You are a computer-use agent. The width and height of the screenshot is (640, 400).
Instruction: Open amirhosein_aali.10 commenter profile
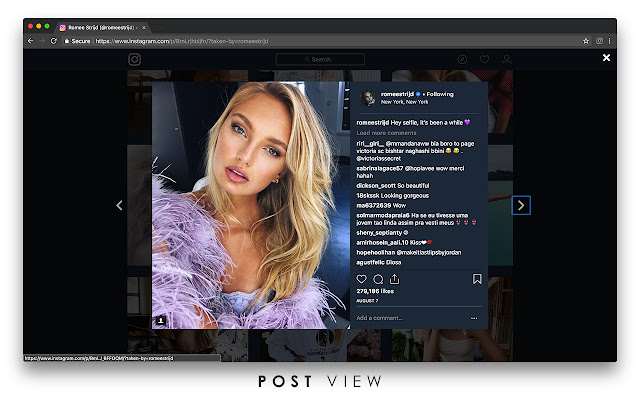coord(382,242)
